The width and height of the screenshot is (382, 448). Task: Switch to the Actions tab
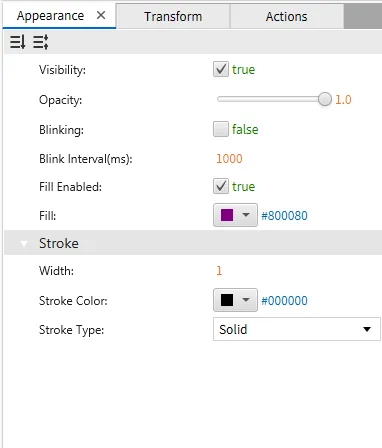(286, 16)
